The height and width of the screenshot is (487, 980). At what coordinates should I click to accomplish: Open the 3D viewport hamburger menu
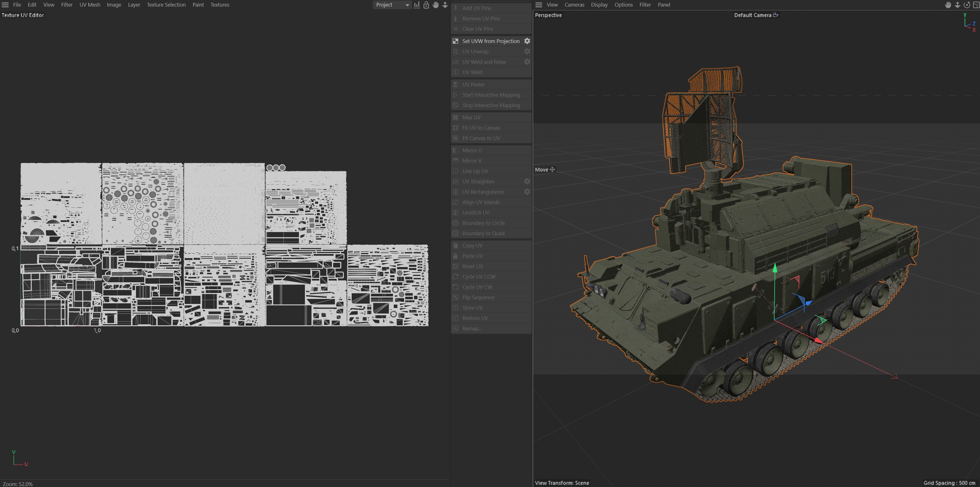(x=539, y=5)
